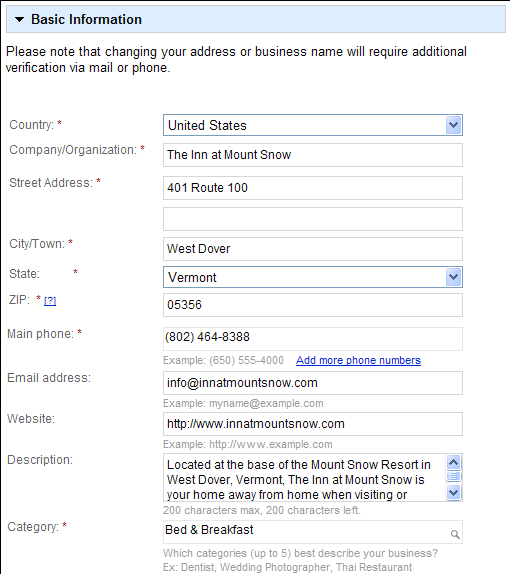
Task: Click the Email address field
Action: (x=313, y=383)
